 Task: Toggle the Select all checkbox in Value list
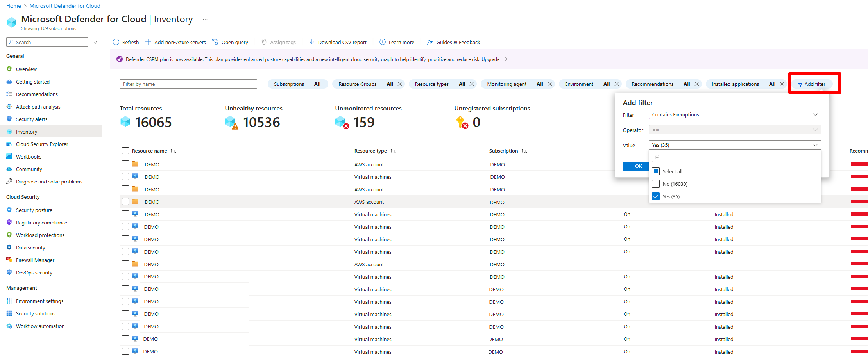pyautogui.click(x=656, y=171)
